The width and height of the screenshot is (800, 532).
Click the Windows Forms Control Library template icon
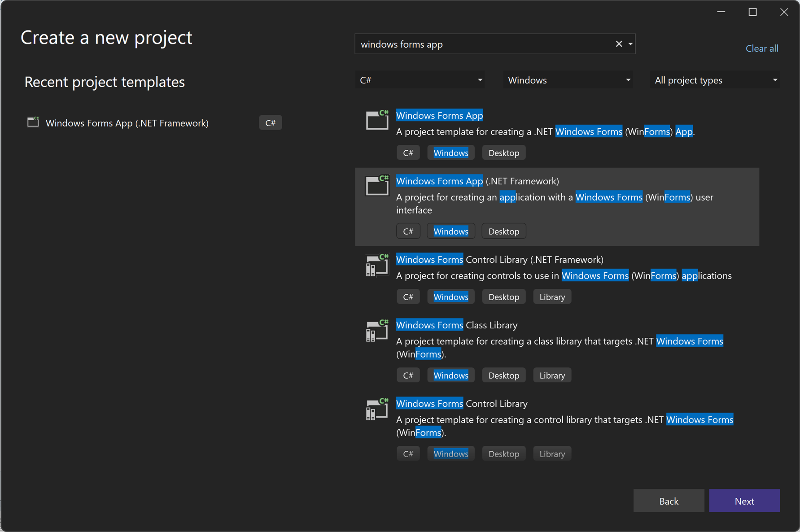(377, 409)
